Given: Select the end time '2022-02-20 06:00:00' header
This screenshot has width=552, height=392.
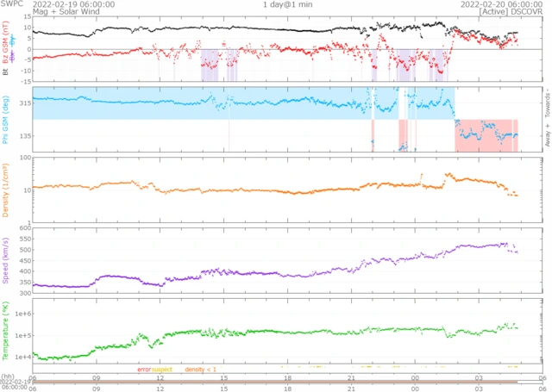Looking at the screenshot, I should click(x=502, y=4).
